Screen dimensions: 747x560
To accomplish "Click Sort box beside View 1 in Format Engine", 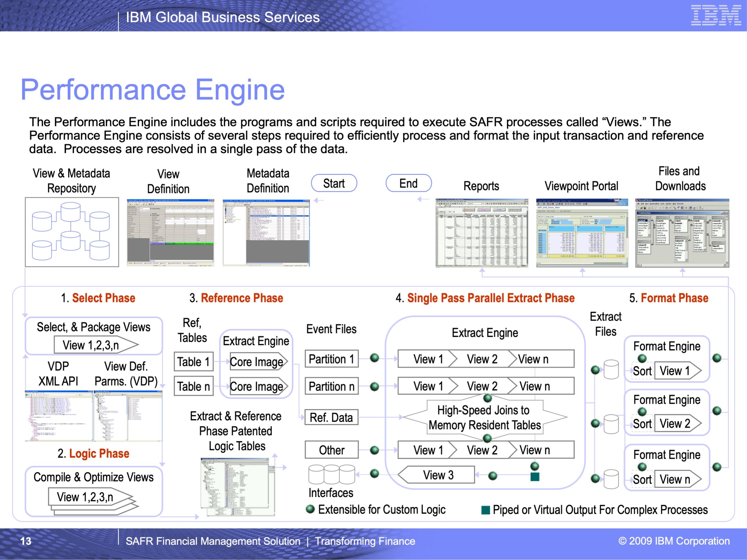I will click(642, 371).
